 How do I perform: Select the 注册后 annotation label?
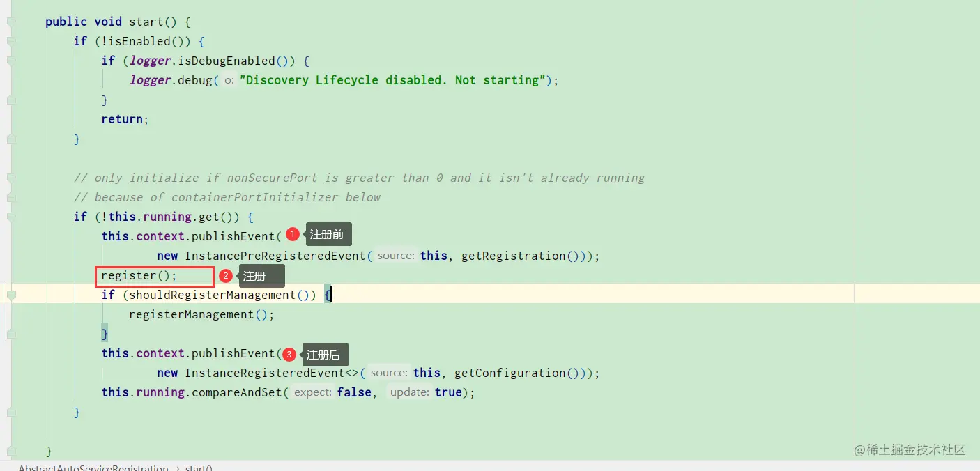tap(324, 355)
